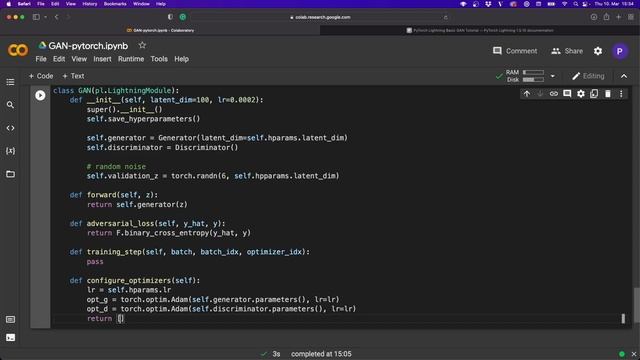Click the '# random noise' comment line
The image size is (640, 360).
(116, 167)
